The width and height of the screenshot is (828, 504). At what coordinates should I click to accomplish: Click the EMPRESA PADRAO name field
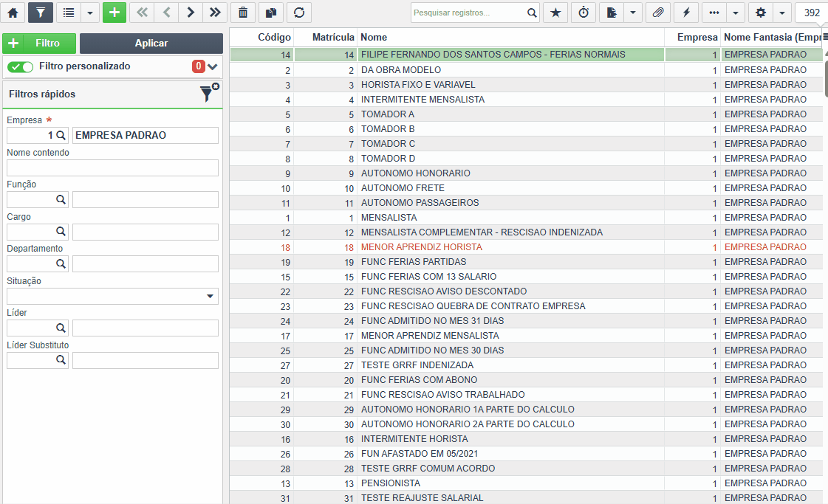(x=146, y=135)
